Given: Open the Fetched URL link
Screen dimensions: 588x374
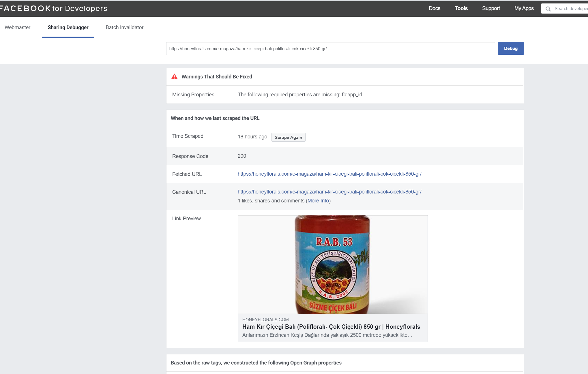Looking at the screenshot, I should click(x=329, y=174).
